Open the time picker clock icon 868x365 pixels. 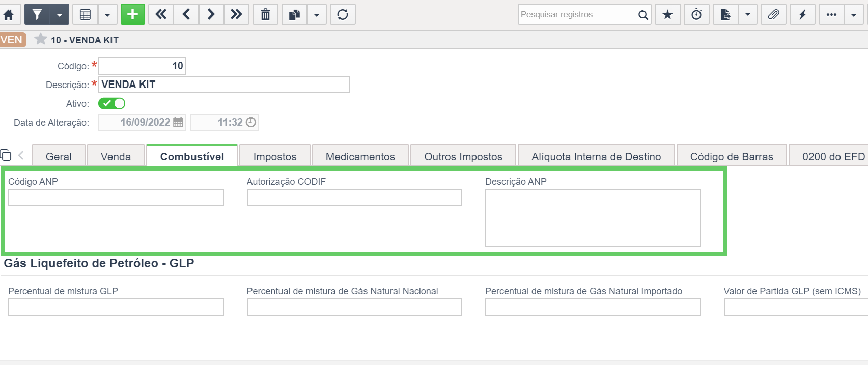click(251, 122)
